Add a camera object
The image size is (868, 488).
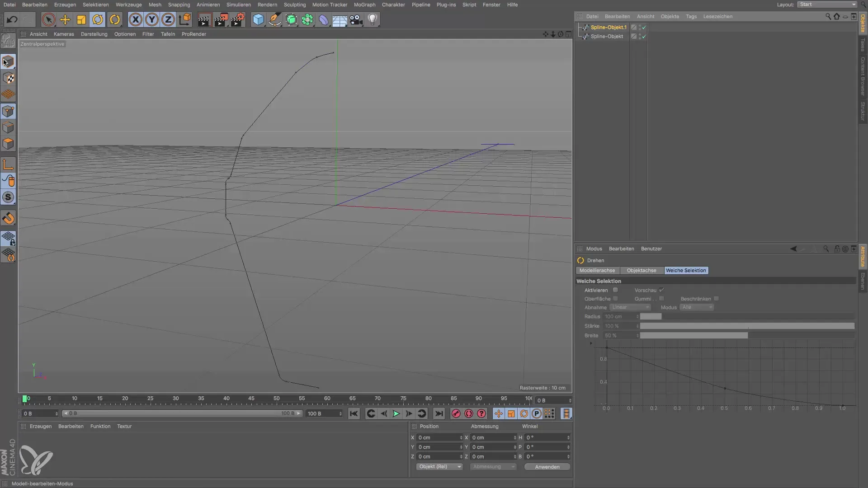[356, 19]
